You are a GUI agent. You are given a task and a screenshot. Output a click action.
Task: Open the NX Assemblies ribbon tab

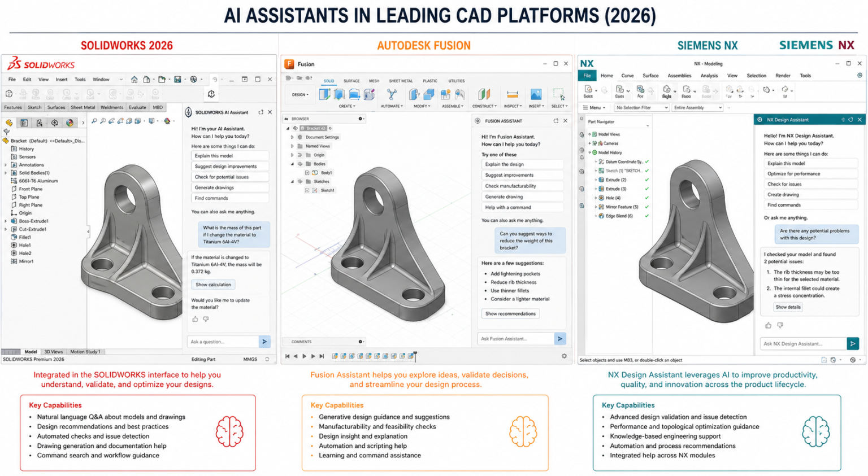679,76
